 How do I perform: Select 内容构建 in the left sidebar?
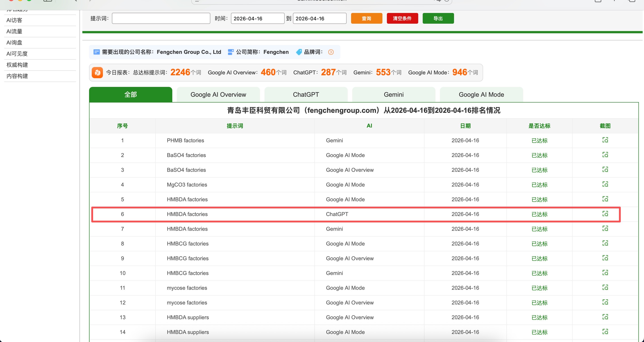pos(17,76)
